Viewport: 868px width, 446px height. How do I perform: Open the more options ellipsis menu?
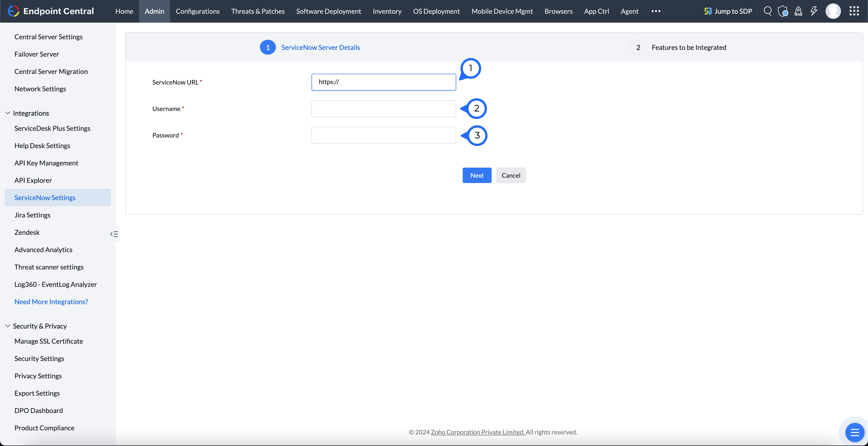[x=656, y=11]
